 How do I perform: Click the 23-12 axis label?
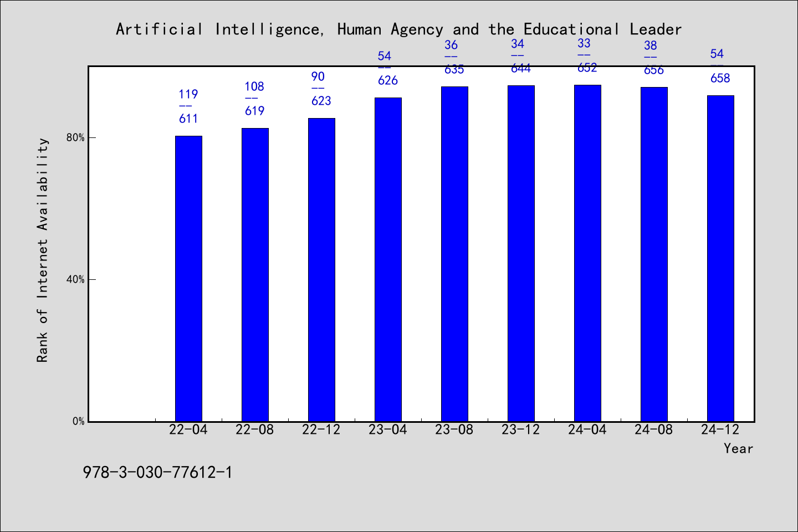pyautogui.click(x=521, y=429)
